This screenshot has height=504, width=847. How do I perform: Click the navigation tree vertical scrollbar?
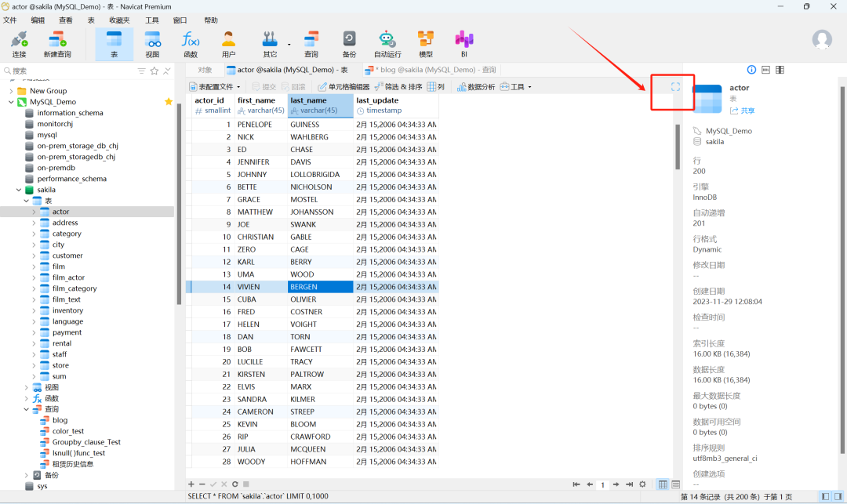point(180,204)
